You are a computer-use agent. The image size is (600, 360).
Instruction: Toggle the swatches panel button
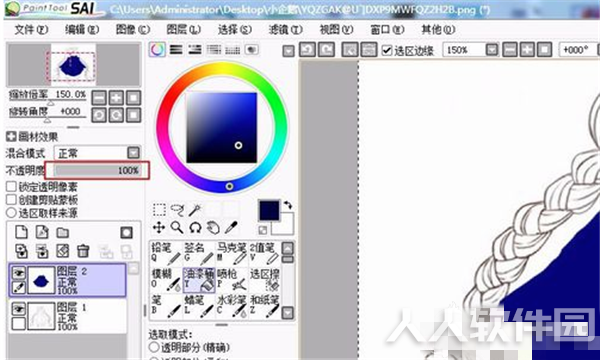pyautogui.click(x=233, y=50)
